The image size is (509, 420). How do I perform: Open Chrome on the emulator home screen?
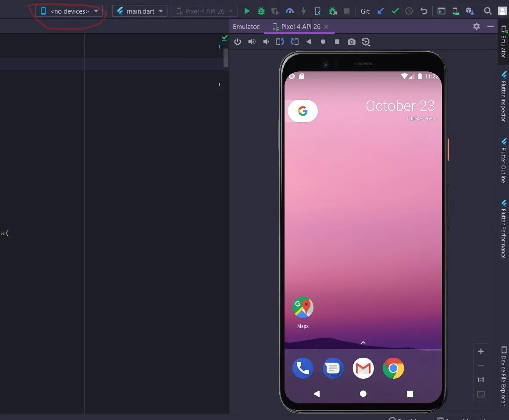click(x=393, y=368)
